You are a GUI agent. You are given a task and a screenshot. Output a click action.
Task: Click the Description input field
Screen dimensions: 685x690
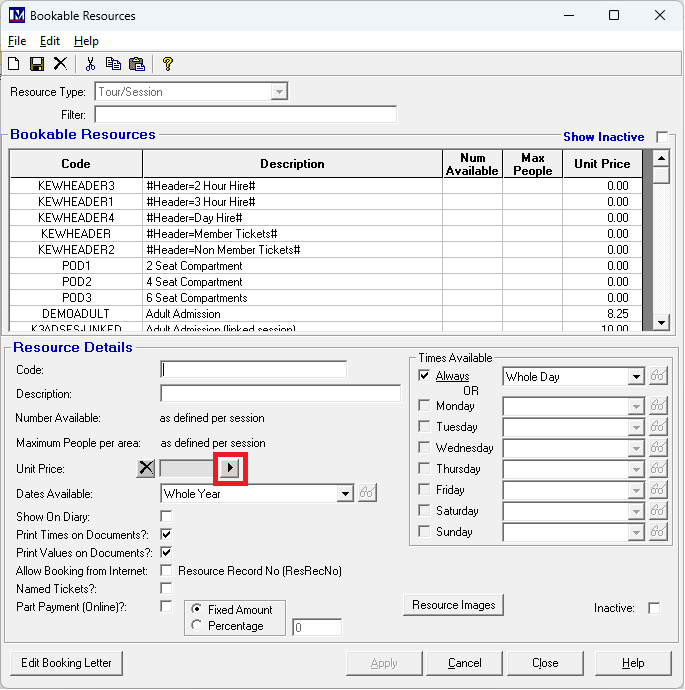click(281, 393)
